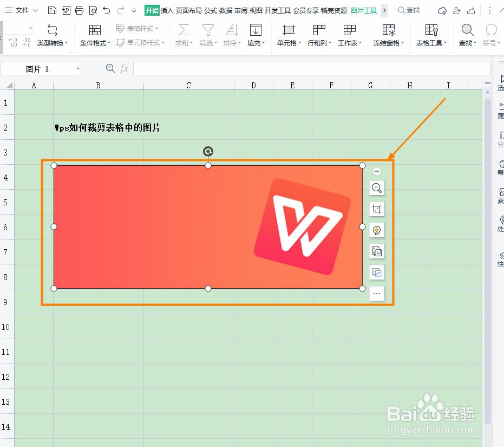Click the picture-to-text conversion icon

(377, 251)
